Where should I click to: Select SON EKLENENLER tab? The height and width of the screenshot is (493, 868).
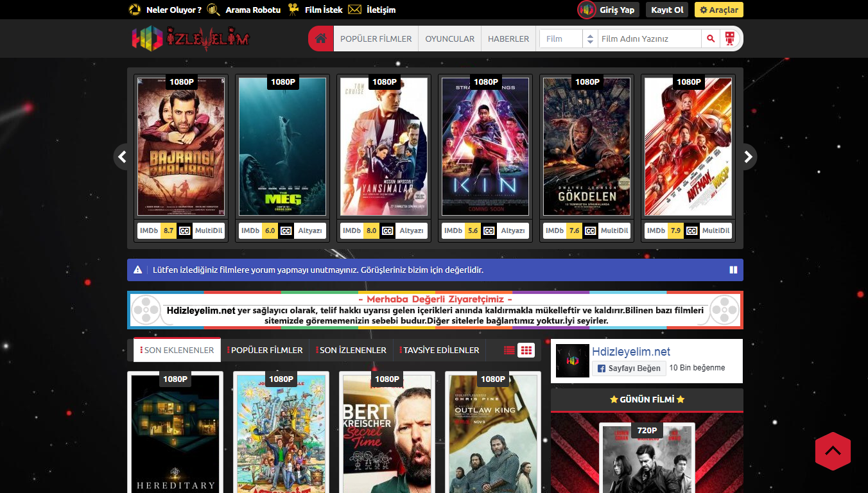click(177, 350)
